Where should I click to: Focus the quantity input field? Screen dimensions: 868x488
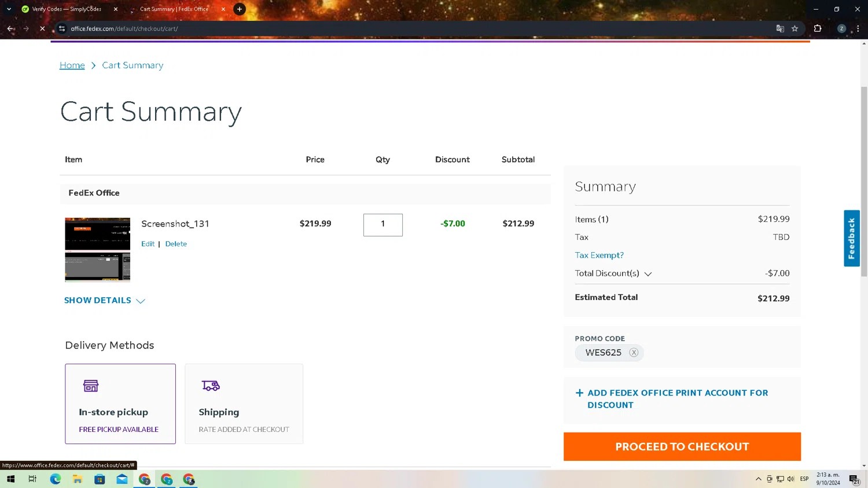382,224
